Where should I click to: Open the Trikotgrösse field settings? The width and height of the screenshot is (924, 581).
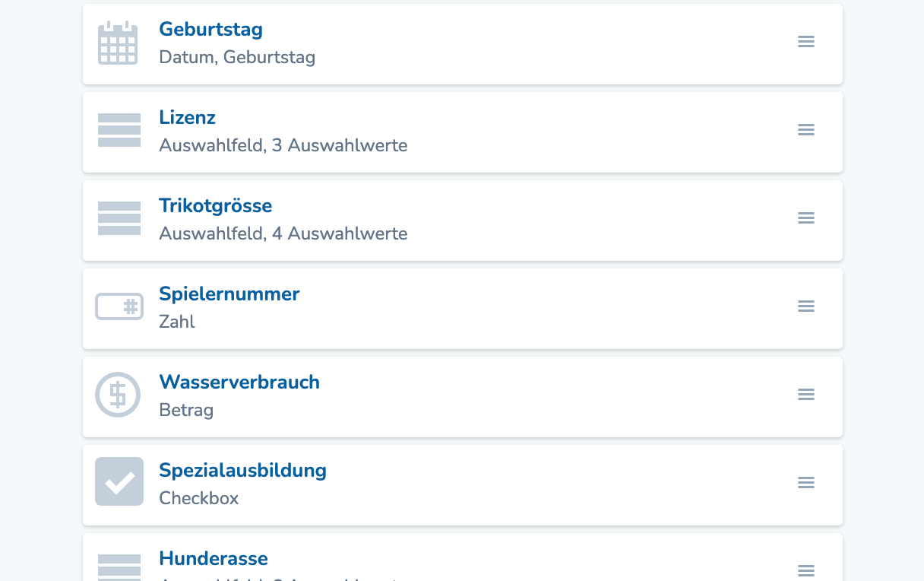tap(215, 206)
